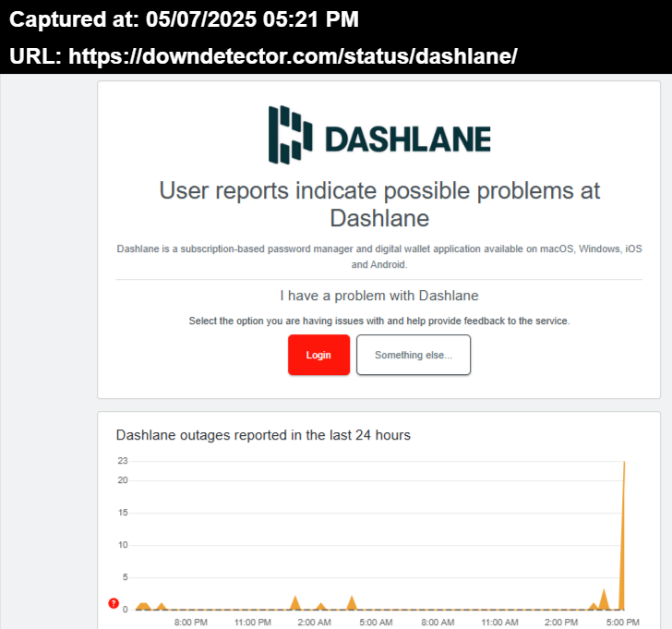Viewport: 672px width, 629px height.
Task: Click the 2:00 AM chart axis label
Action: point(314,622)
